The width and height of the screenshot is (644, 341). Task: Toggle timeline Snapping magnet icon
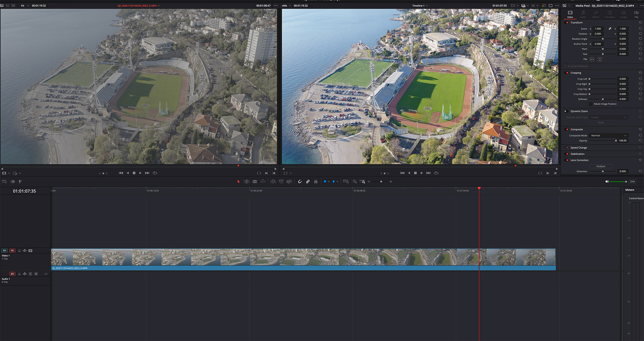(x=300, y=182)
